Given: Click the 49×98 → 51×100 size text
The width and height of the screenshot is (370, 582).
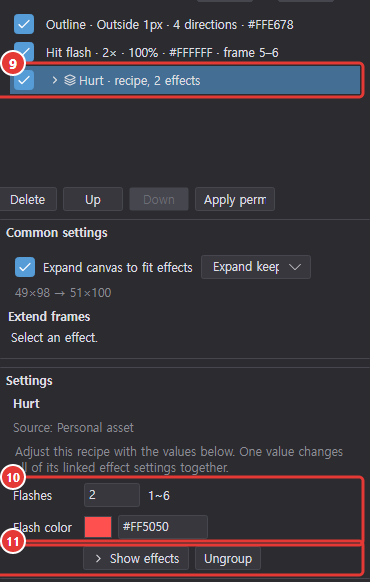Looking at the screenshot, I should (x=63, y=293).
